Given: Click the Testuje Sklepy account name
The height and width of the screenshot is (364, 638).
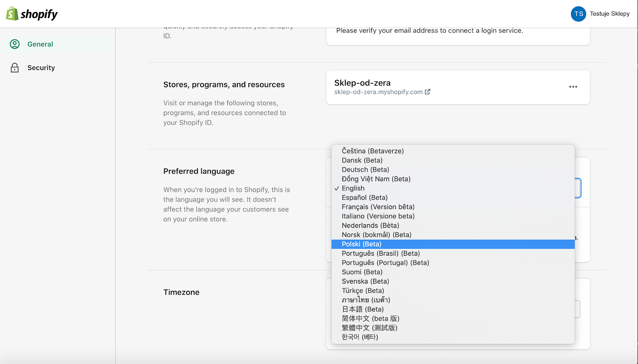Looking at the screenshot, I should 610,14.
